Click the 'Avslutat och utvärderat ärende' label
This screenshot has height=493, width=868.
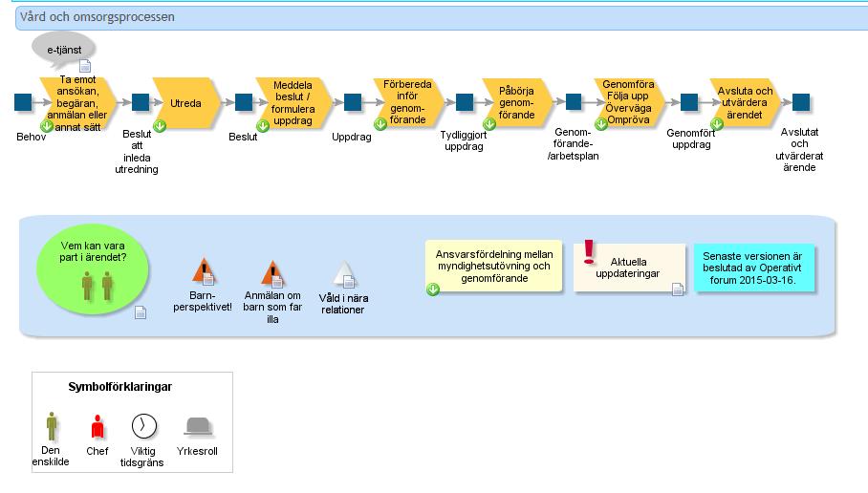[799, 149]
